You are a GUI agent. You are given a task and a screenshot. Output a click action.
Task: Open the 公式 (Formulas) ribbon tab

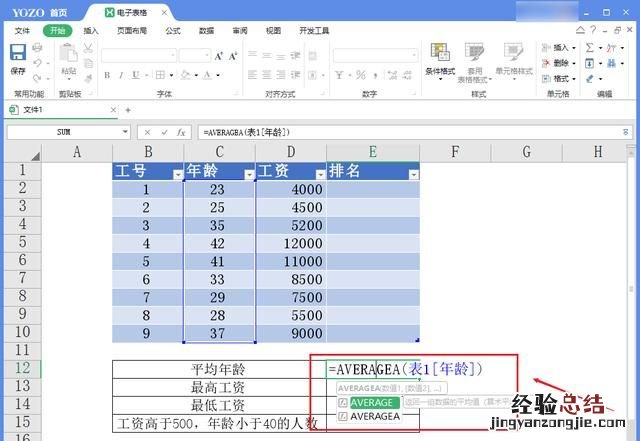[x=172, y=31]
